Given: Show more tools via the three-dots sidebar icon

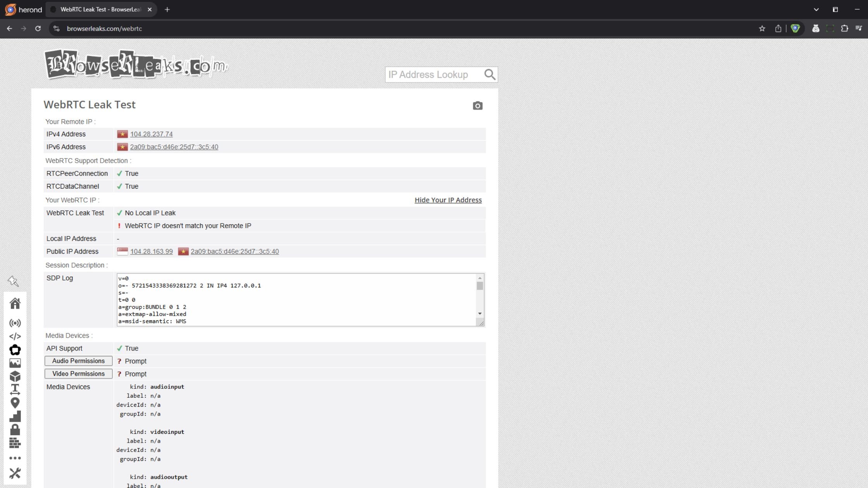Looking at the screenshot, I should click(15, 458).
